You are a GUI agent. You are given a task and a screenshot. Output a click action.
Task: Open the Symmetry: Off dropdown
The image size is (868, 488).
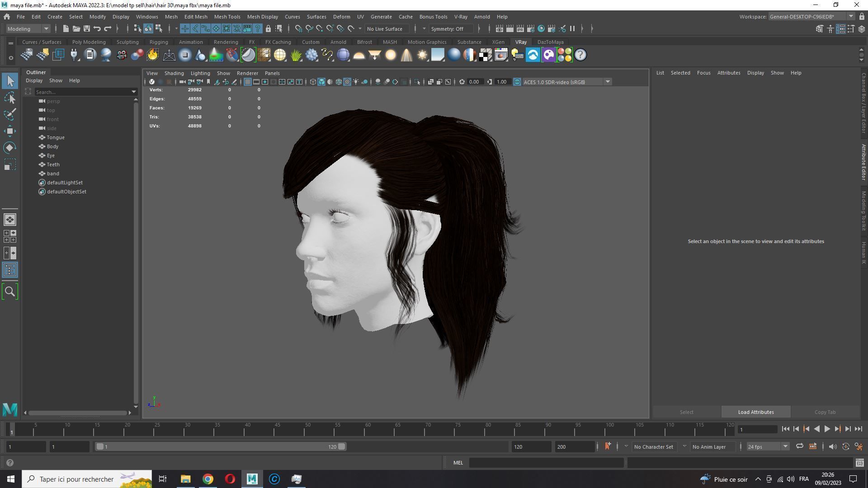[x=451, y=29]
